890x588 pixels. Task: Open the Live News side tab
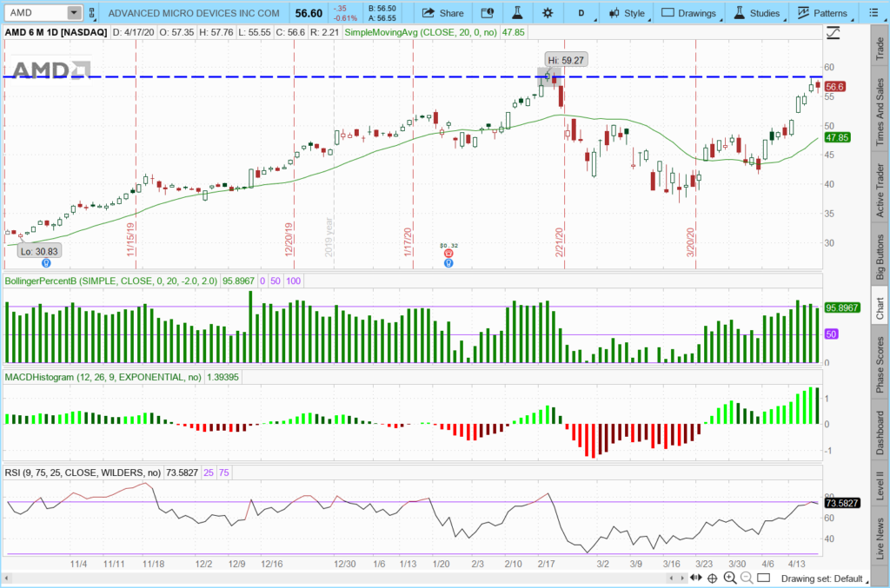(x=880, y=538)
